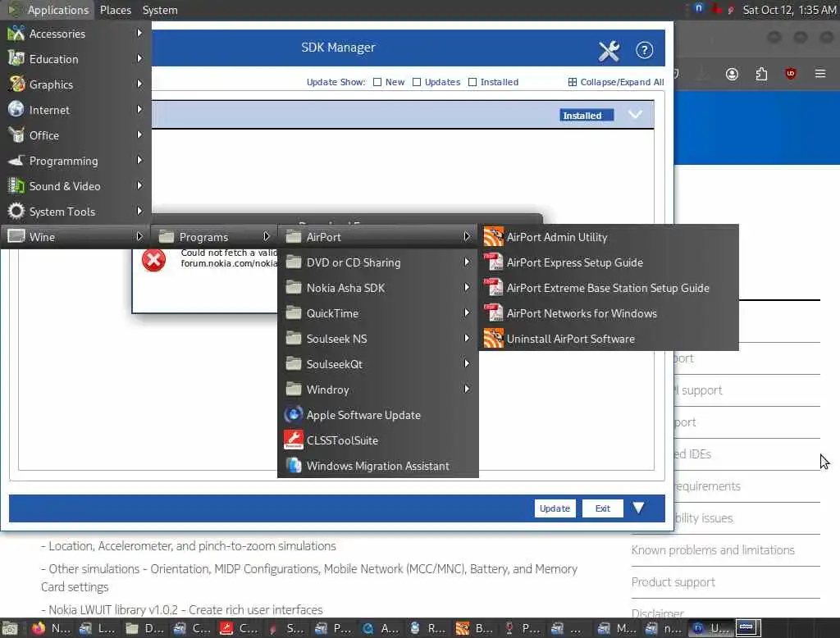Click Collapse/Expand All link
The image size is (840, 638).
pyautogui.click(x=622, y=82)
